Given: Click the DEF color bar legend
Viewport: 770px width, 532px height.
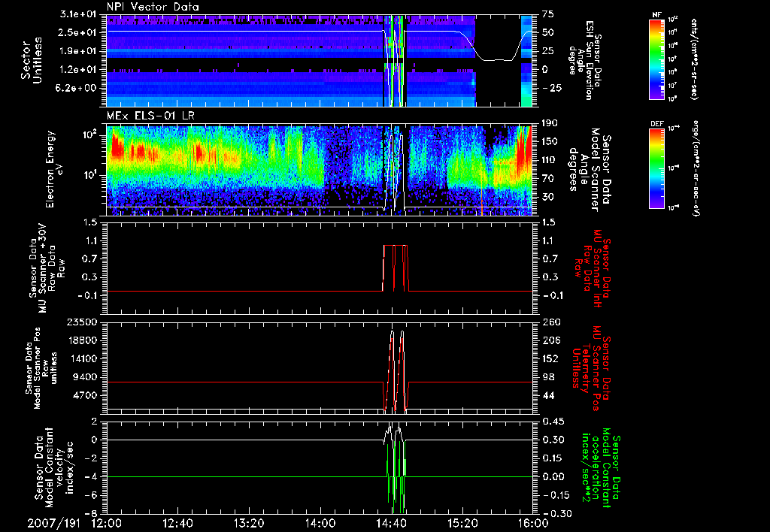Looking at the screenshot, I should [x=656, y=168].
